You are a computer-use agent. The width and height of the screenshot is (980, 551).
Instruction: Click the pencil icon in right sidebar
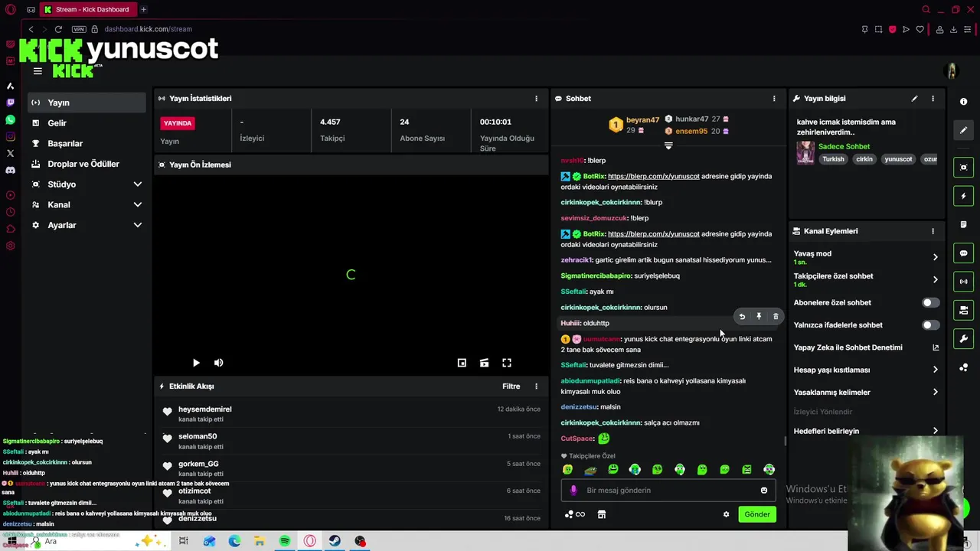(x=963, y=130)
